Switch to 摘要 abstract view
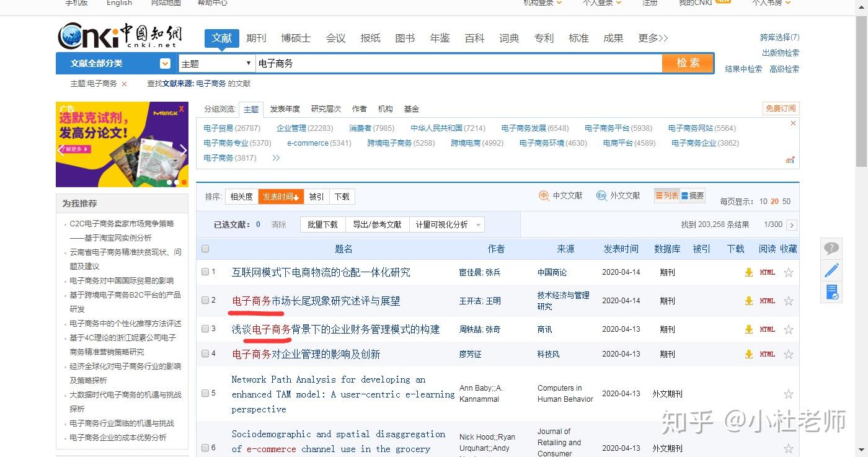Screen dimensions: 868x457 (693, 195)
